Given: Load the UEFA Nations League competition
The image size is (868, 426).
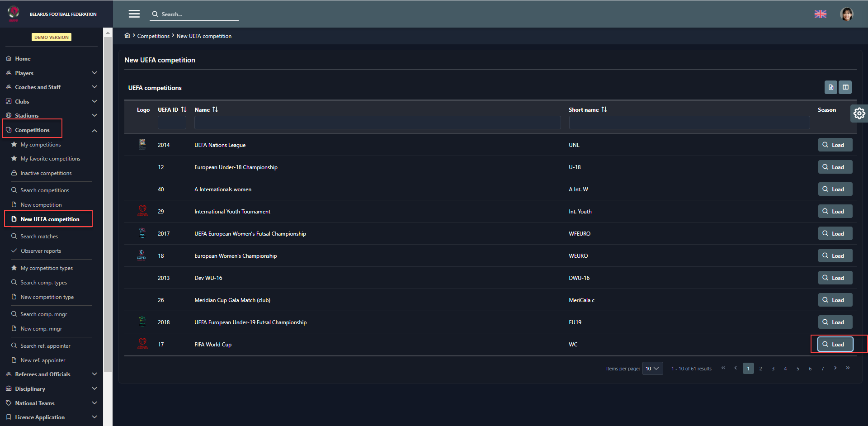Looking at the screenshot, I should pyautogui.click(x=835, y=145).
